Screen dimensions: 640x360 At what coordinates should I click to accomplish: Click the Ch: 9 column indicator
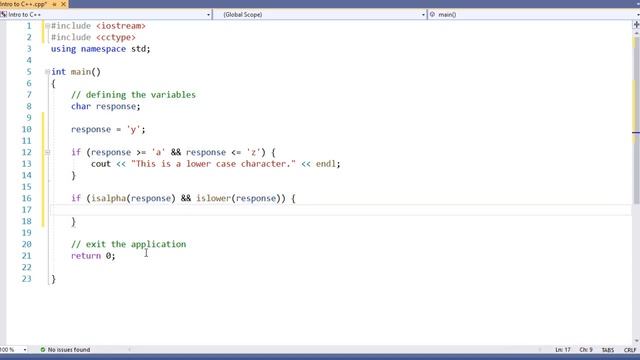tap(586, 350)
